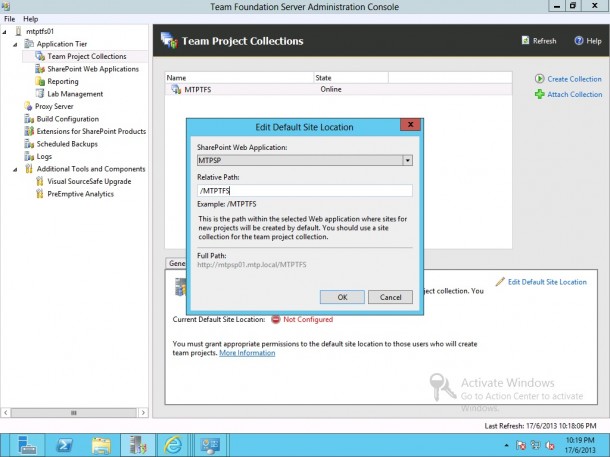Select the SharePoint Web Applications tree item
The height and width of the screenshot is (457, 610).
[x=93, y=69]
